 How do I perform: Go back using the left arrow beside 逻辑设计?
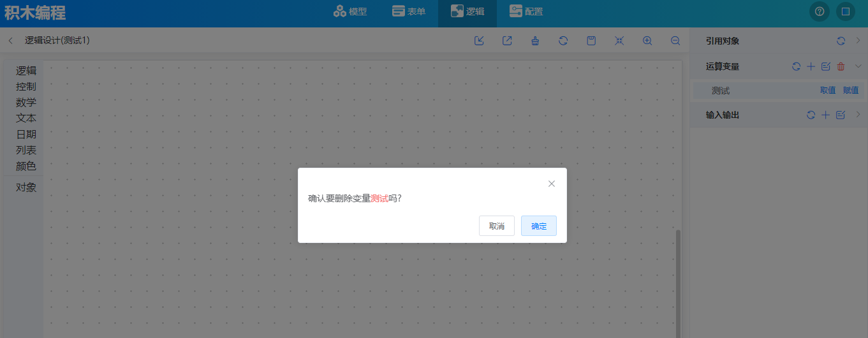tap(11, 41)
